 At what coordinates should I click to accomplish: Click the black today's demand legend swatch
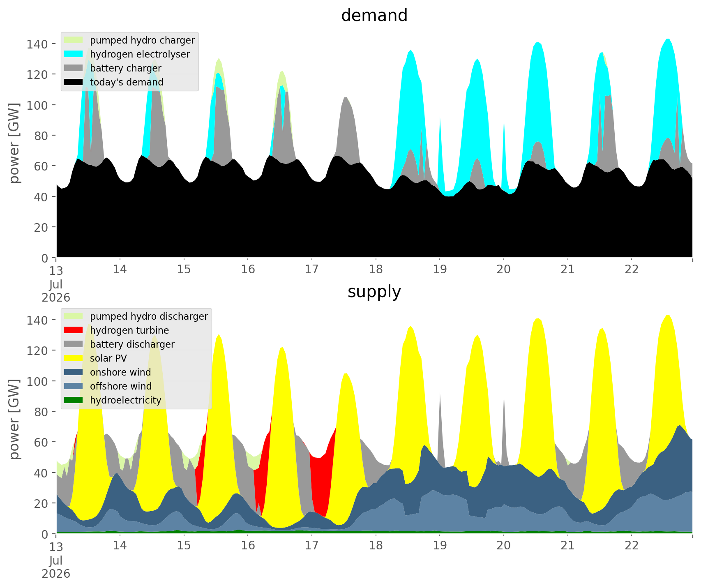pyautogui.click(x=74, y=82)
